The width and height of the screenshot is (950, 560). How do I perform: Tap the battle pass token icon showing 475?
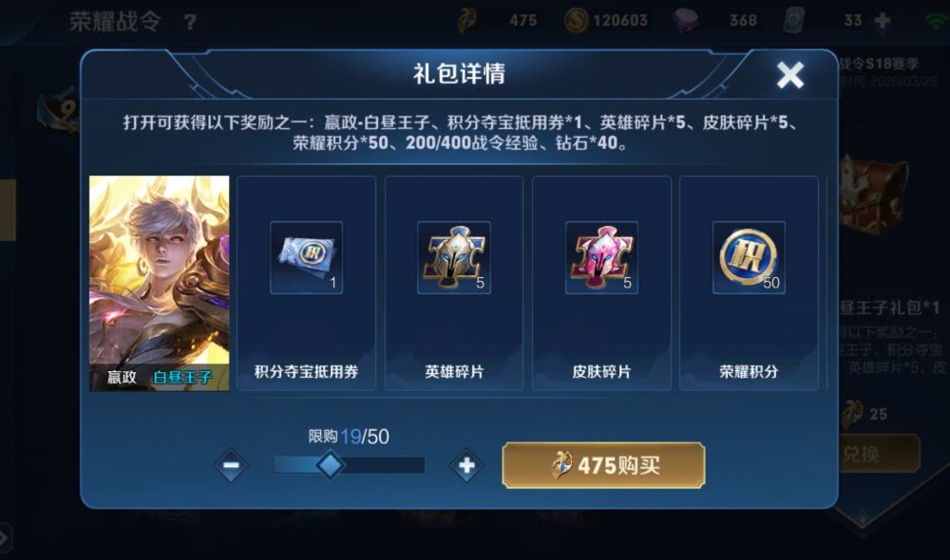(x=466, y=21)
